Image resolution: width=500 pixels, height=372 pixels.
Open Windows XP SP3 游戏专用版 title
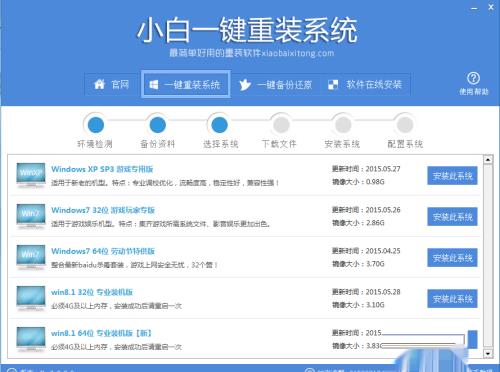click(102, 169)
